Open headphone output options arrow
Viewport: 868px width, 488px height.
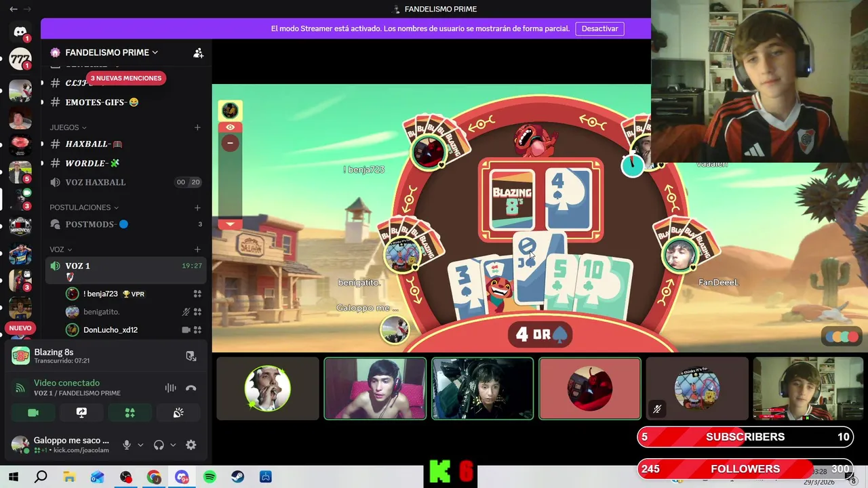click(x=173, y=445)
